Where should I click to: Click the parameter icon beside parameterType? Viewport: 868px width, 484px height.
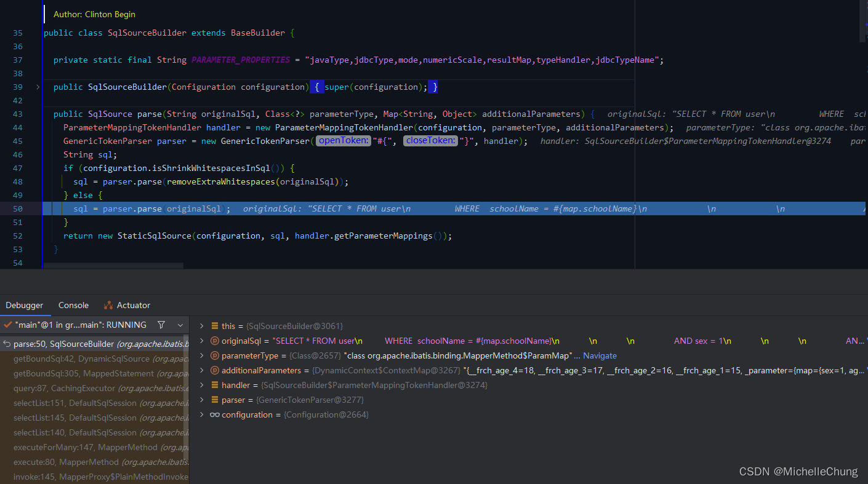(215, 355)
